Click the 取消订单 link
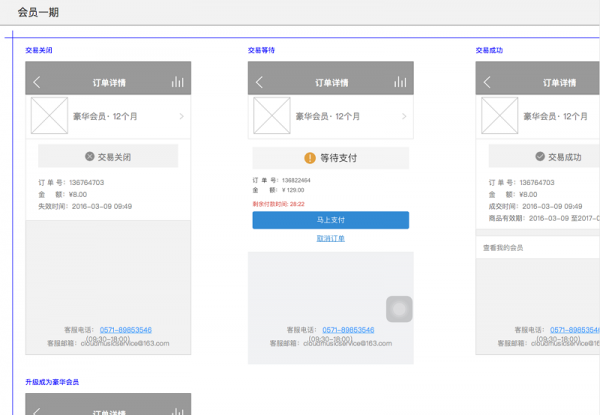600x415 pixels. (x=330, y=239)
